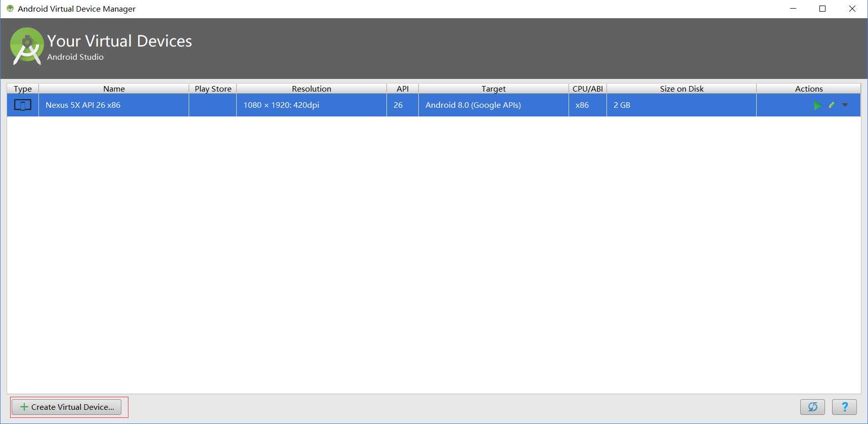Image resolution: width=868 pixels, height=424 pixels.
Task: Click the Create Virtual Device button
Action: point(67,407)
